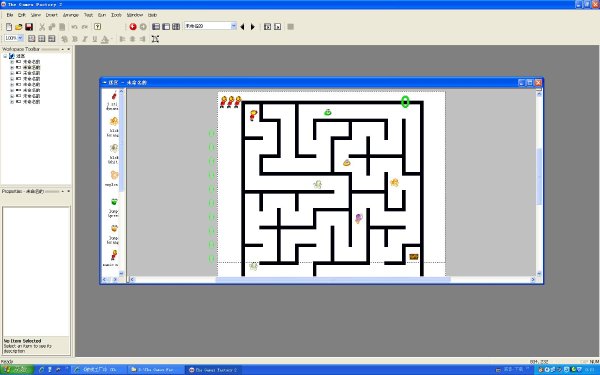This screenshot has height=375, width=600.
Task: Close the Workspace Toolbar panel
Action: click(x=68, y=49)
